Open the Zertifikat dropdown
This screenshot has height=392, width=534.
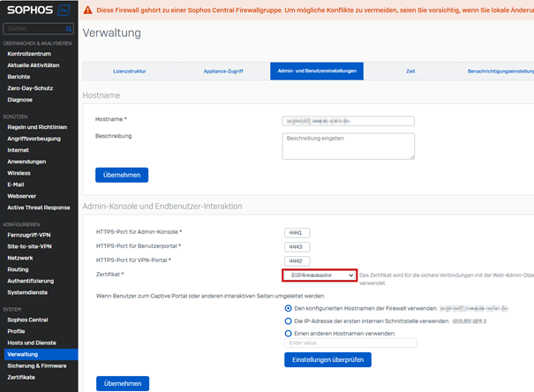(320, 275)
